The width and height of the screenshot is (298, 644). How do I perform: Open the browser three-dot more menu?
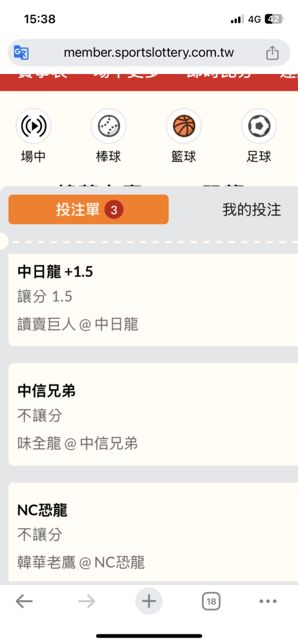click(x=268, y=601)
